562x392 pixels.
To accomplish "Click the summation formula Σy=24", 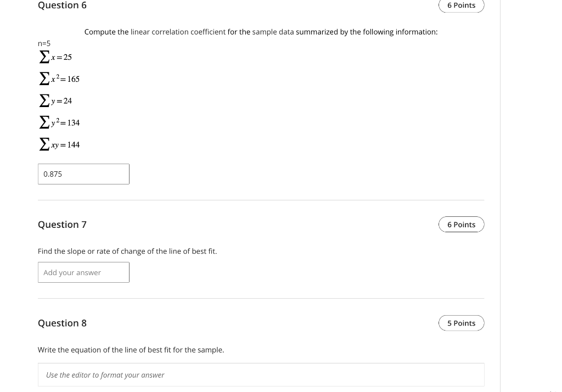I will coord(54,100).
